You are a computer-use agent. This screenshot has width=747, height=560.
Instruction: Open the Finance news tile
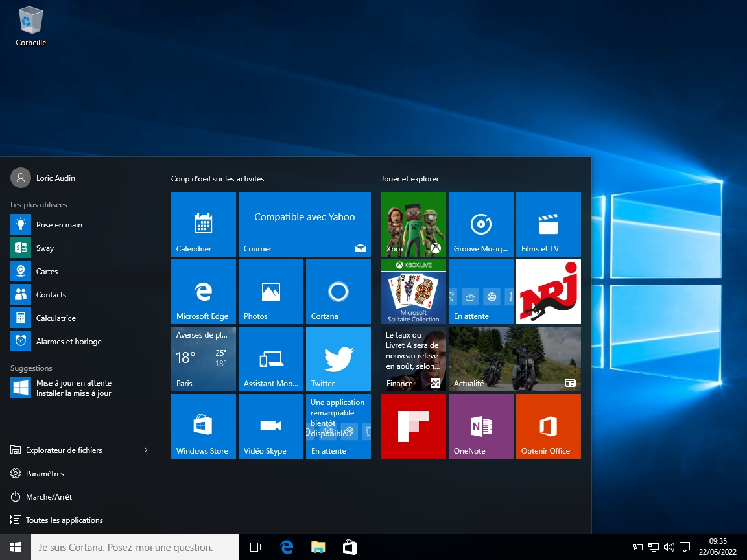414,359
